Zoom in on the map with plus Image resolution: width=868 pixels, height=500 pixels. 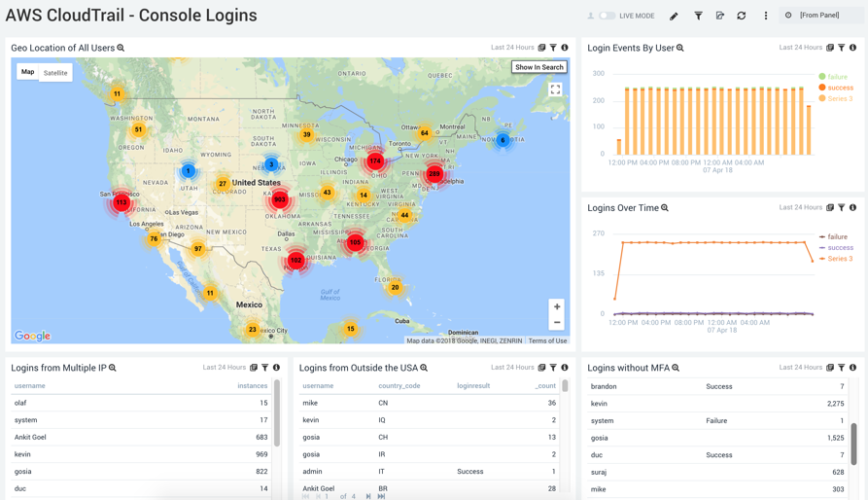[x=557, y=306]
